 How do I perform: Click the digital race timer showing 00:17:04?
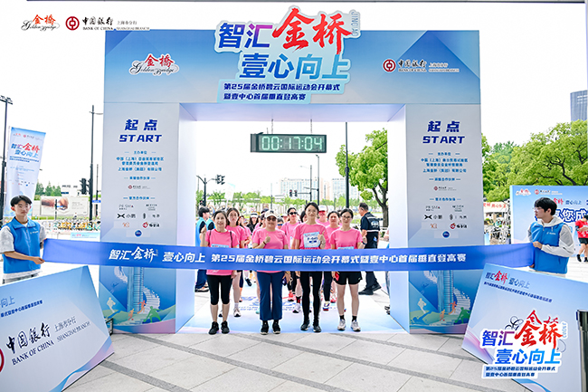[288, 143]
